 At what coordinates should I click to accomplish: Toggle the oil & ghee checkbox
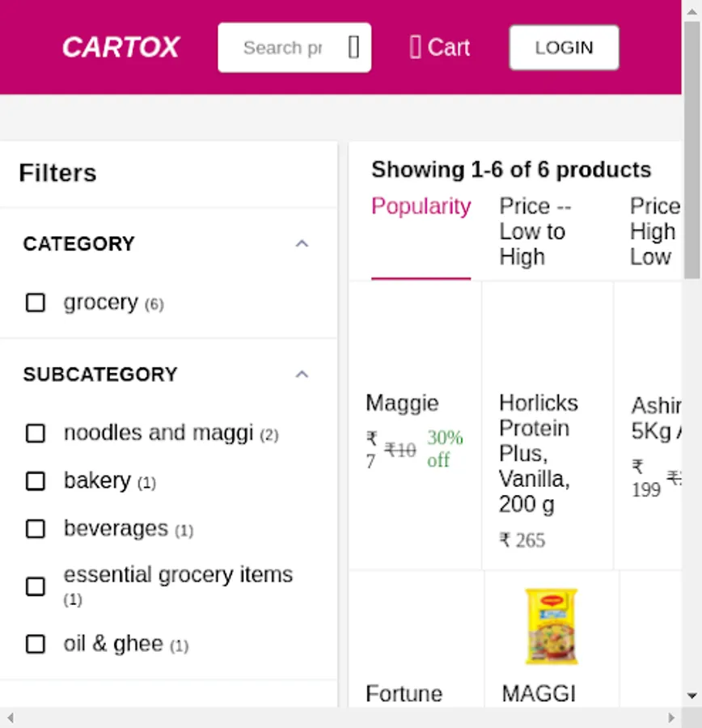pyautogui.click(x=36, y=645)
